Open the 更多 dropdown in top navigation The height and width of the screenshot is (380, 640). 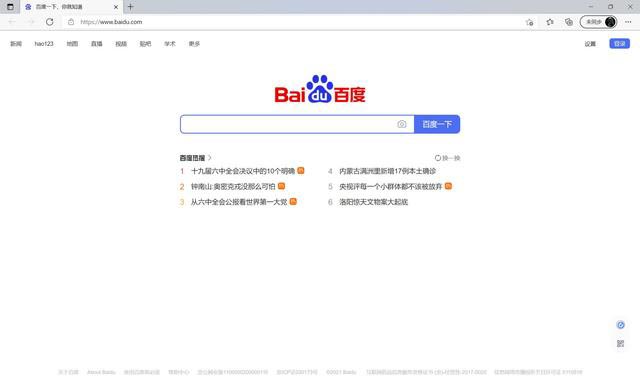(194, 44)
